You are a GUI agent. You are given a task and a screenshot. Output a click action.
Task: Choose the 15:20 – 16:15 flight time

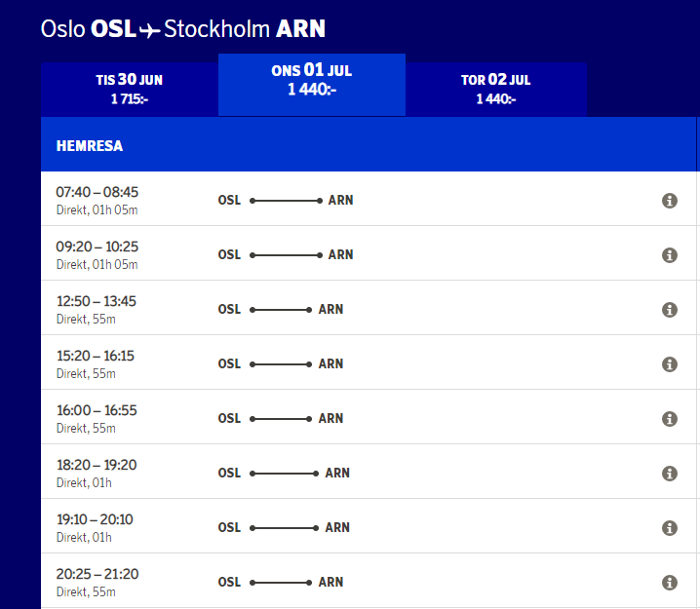click(96, 356)
